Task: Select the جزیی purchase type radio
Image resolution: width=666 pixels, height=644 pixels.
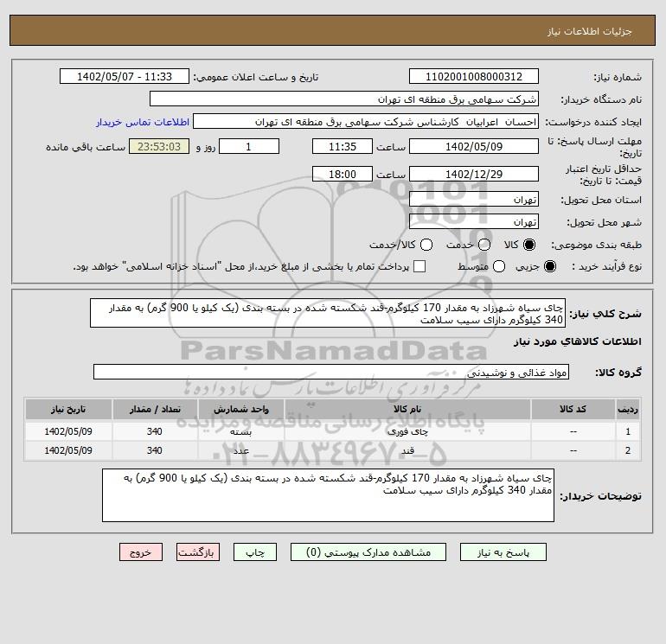Action: pos(549,266)
